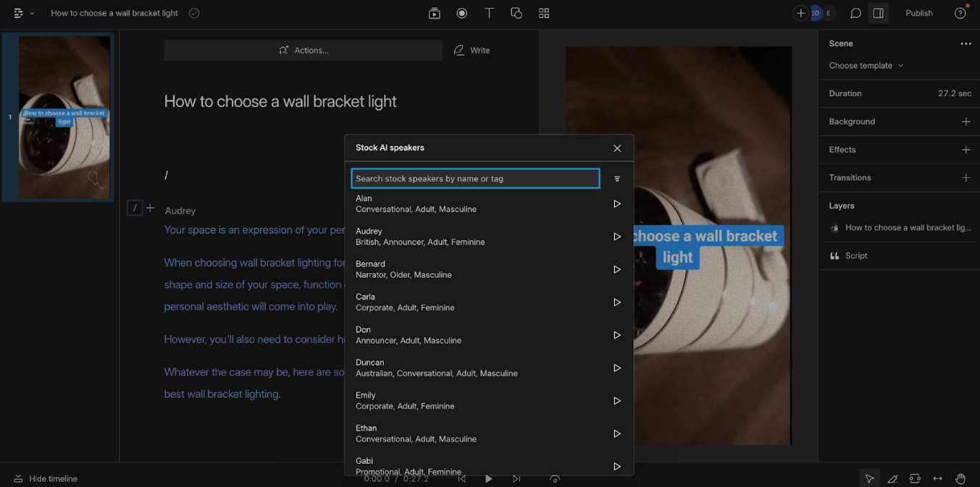980x487 pixels.
Task: Select Carla from the speakers list
Action: point(405,302)
